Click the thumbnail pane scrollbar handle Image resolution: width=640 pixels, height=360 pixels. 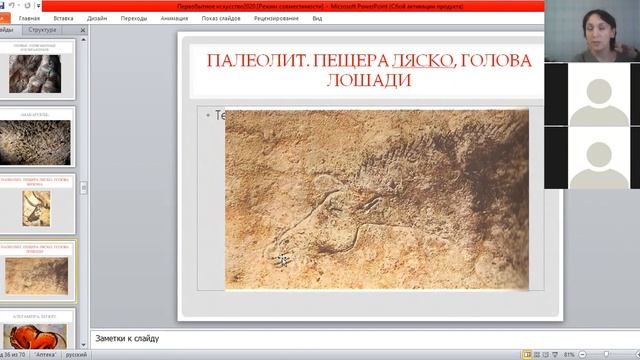(x=84, y=188)
